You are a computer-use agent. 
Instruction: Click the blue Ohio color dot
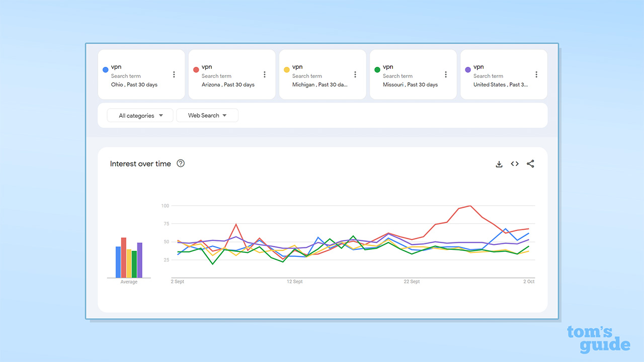click(105, 70)
